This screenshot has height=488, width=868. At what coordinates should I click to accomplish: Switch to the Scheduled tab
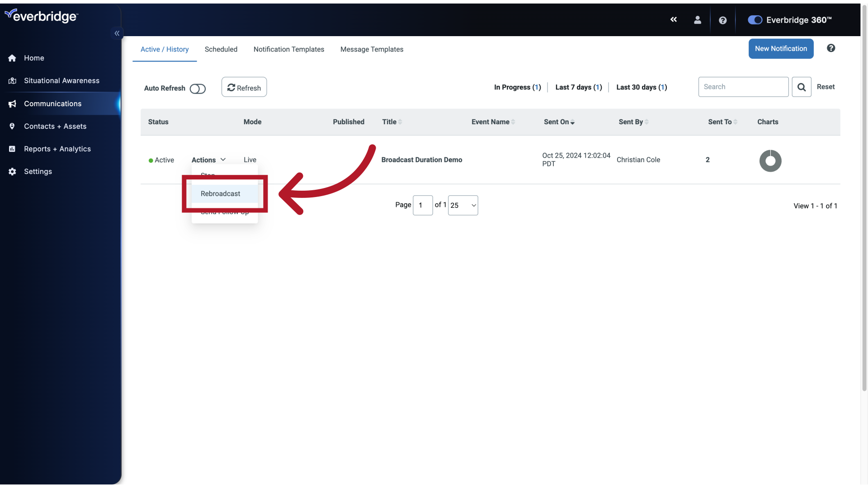point(221,49)
